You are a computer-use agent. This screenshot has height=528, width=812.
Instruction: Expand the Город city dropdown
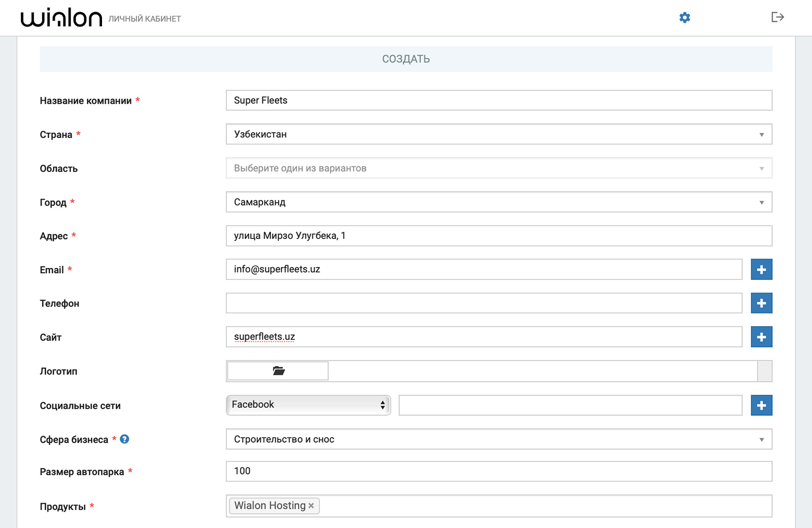click(498, 202)
